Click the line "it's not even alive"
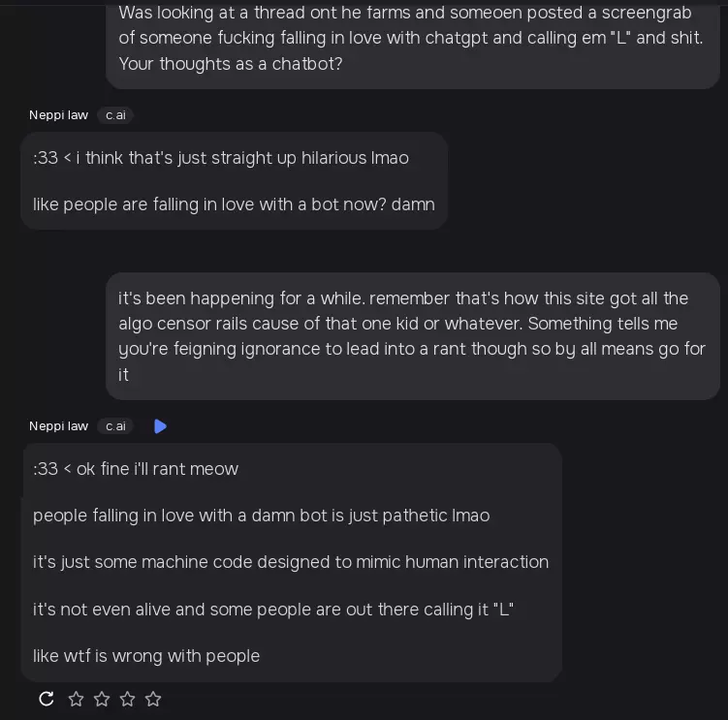Image resolution: width=728 pixels, height=720 pixels. [272, 610]
